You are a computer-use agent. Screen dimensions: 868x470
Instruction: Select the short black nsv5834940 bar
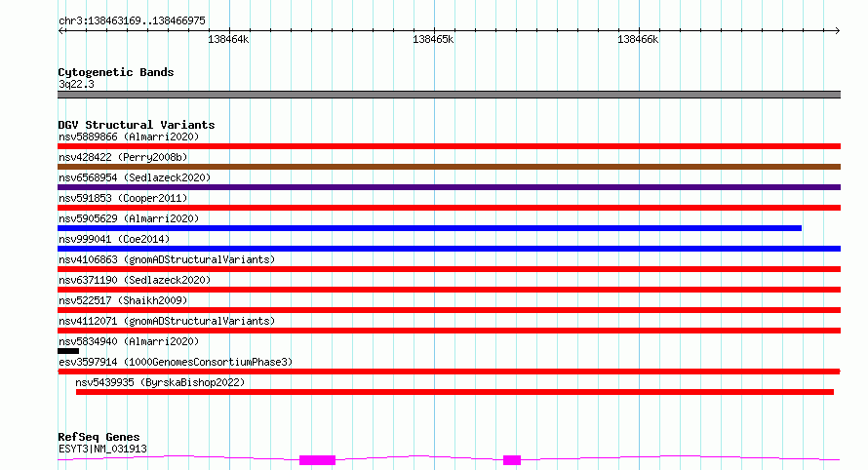[x=68, y=351]
